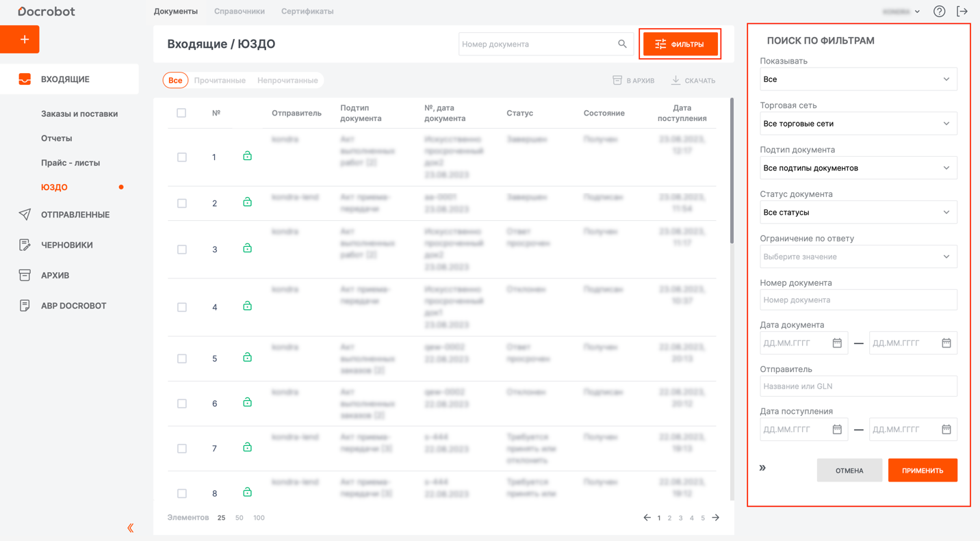Click the logout icon in header
Image resolution: width=980 pixels, height=541 pixels.
[962, 12]
